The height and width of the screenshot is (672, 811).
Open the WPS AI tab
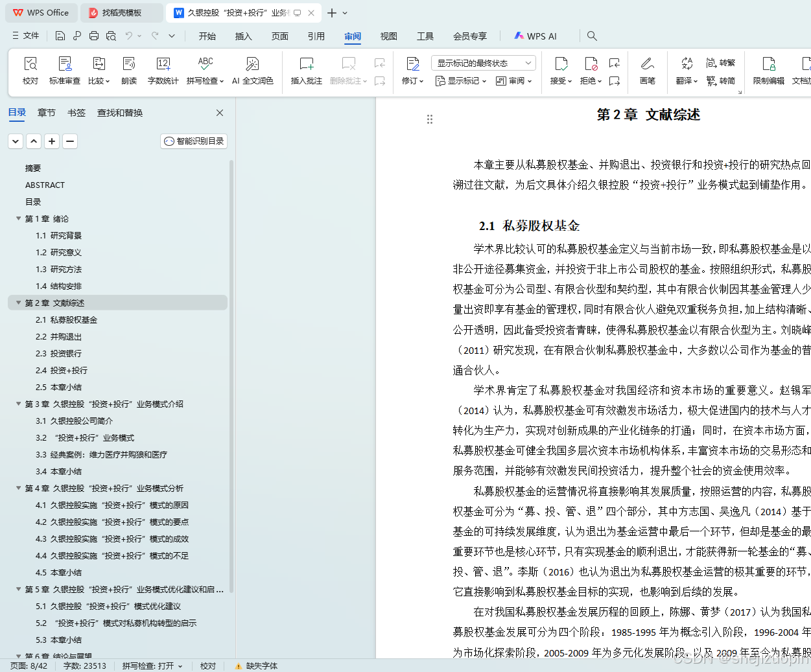[x=535, y=36]
